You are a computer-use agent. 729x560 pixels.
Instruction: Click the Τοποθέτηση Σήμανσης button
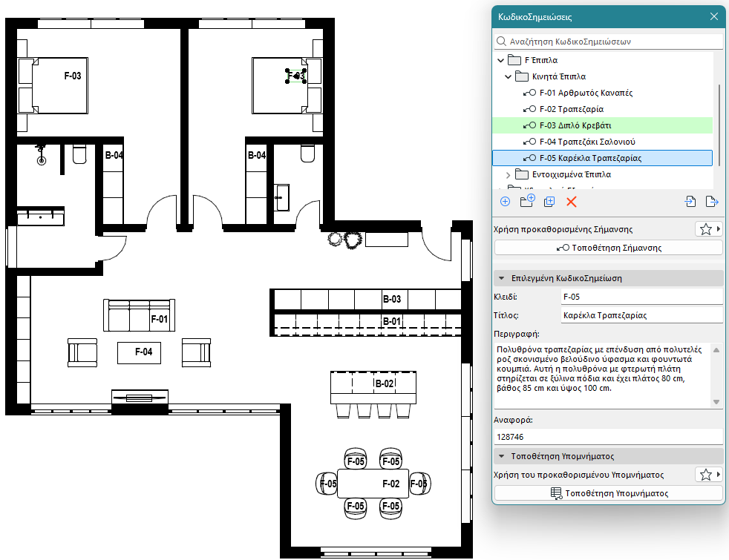coord(609,248)
